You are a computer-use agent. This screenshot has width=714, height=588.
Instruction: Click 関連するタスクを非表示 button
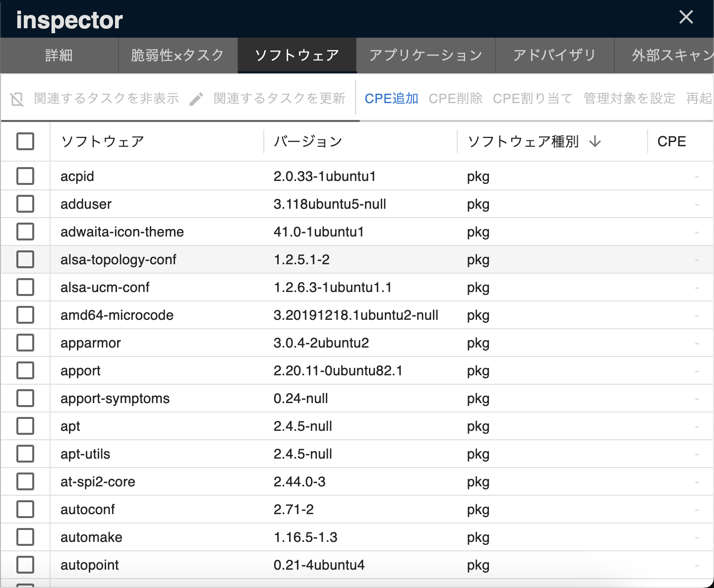coord(94,99)
